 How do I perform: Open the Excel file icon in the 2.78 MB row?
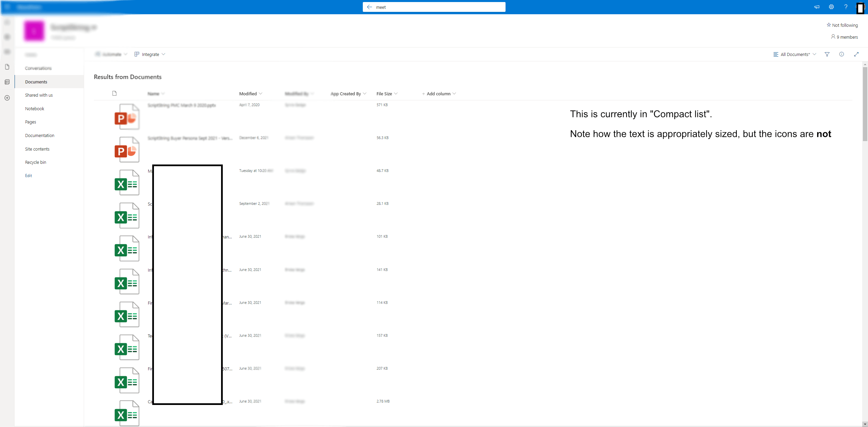pyautogui.click(x=127, y=413)
